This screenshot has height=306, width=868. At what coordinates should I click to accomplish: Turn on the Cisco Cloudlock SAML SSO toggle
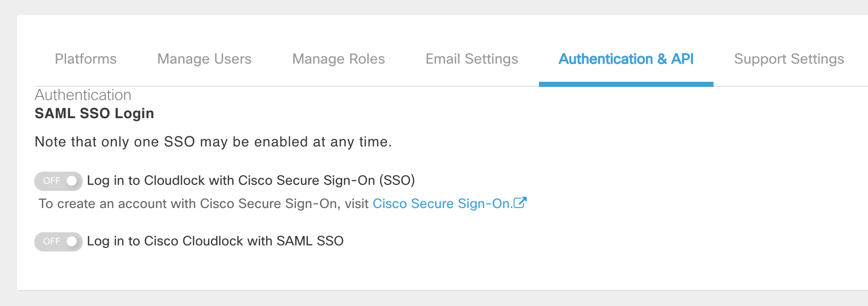pos(58,241)
